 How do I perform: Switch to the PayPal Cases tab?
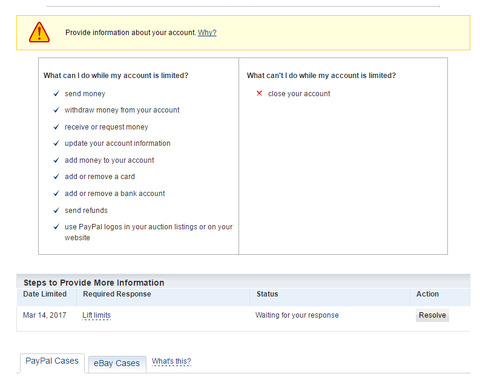[52, 361]
